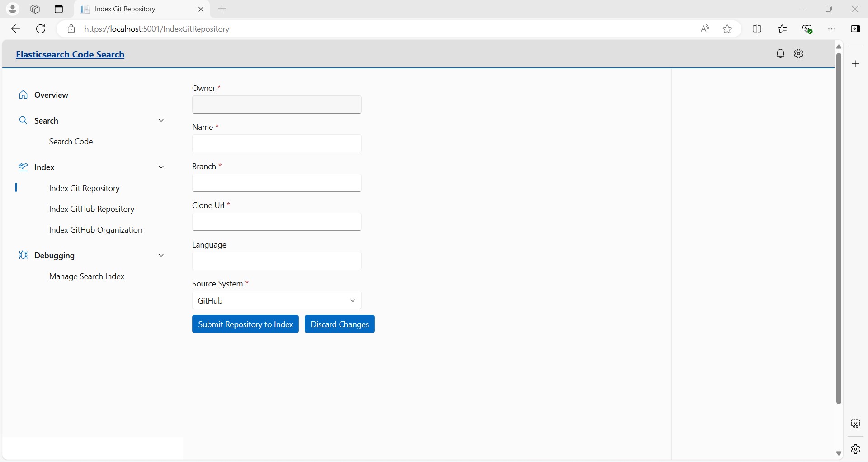Image resolution: width=868 pixels, height=462 pixels.
Task: Open the workspaces icon
Action: [35, 9]
